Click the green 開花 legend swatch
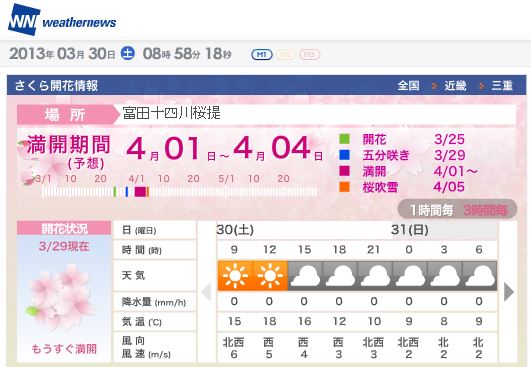This screenshot has height=367, width=531. click(x=344, y=139)
